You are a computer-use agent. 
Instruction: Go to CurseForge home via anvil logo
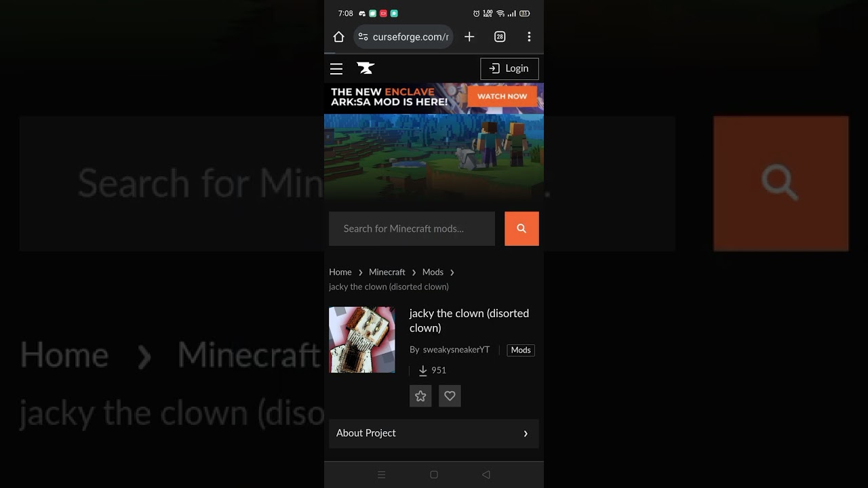pyautogui.click(x=366, y=68)
